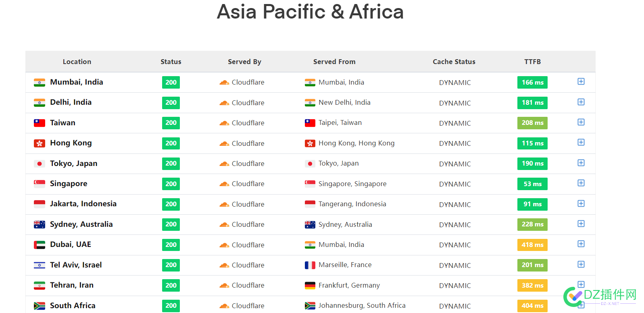Screen dimensions: 644x313
Task: Click Marseille, France served-from cell
Action: tap(338, 265)
